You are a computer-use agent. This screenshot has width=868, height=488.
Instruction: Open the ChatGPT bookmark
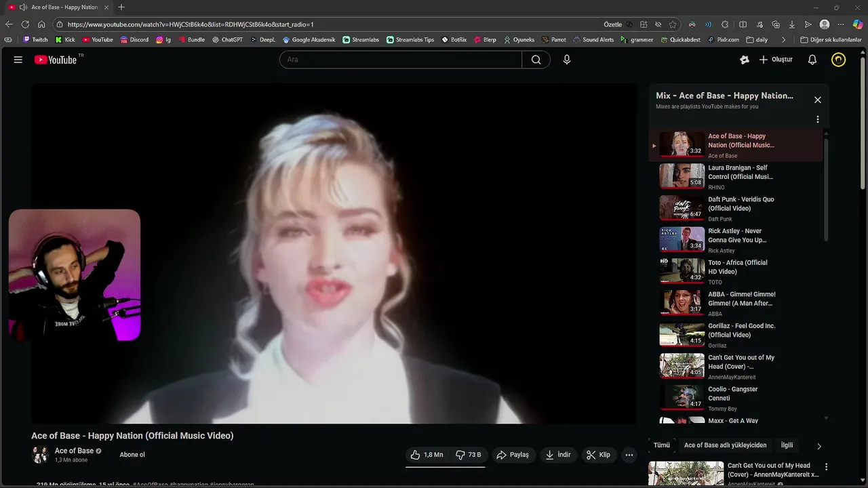(x=227, y=40)
